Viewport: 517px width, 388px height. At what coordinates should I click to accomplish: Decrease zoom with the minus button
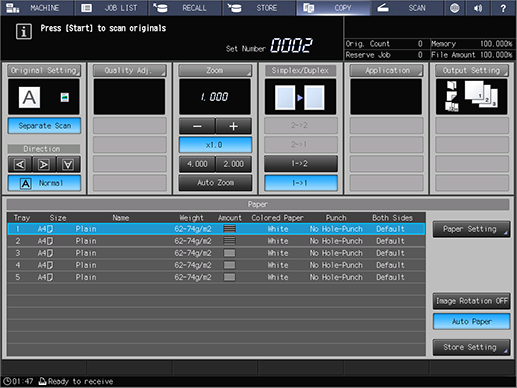197,126
